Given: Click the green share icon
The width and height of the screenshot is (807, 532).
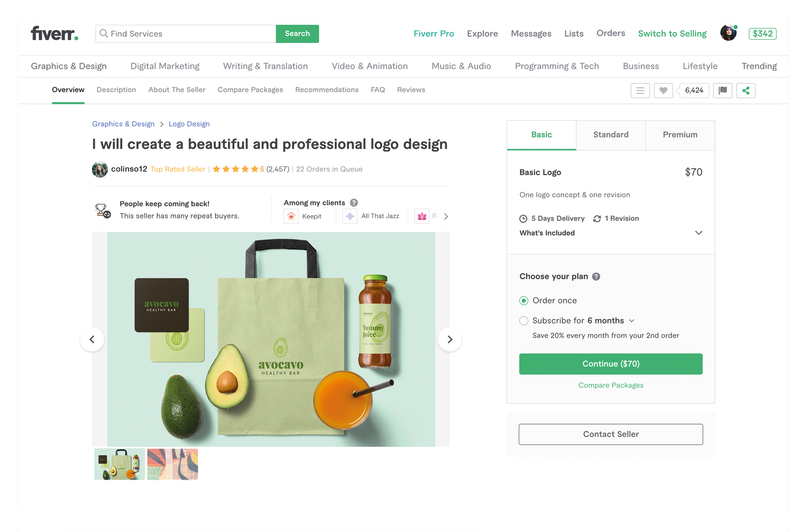Looking at the screenshot, I should [746, 90].
